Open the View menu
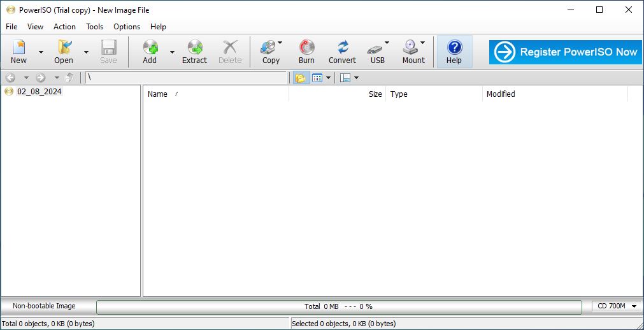The width and height of the screenshot is (644, 330). pyautogui.click(x=35, y=27)
